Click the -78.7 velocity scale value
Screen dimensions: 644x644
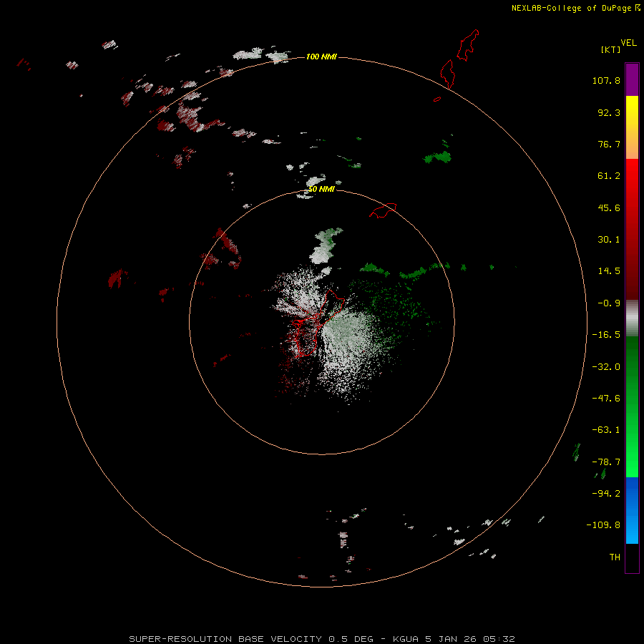(606, 462)
